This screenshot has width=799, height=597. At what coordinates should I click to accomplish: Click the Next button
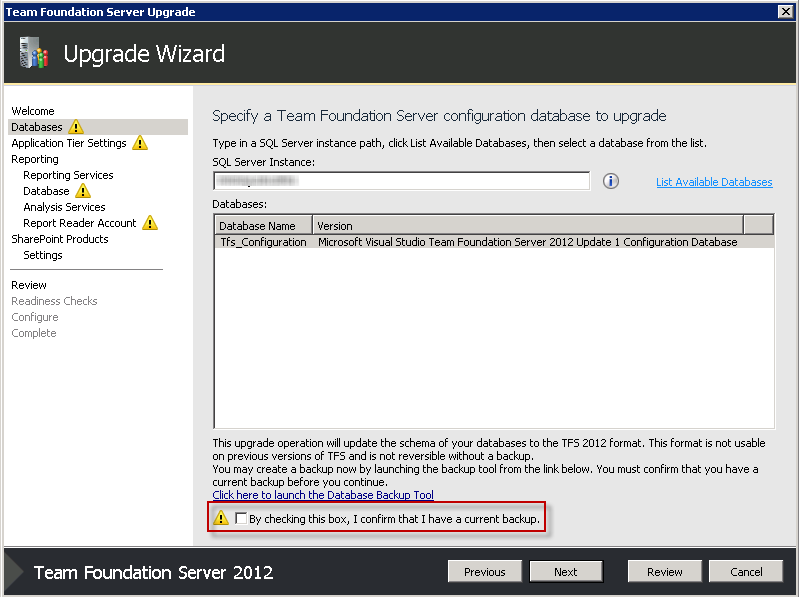566,572
